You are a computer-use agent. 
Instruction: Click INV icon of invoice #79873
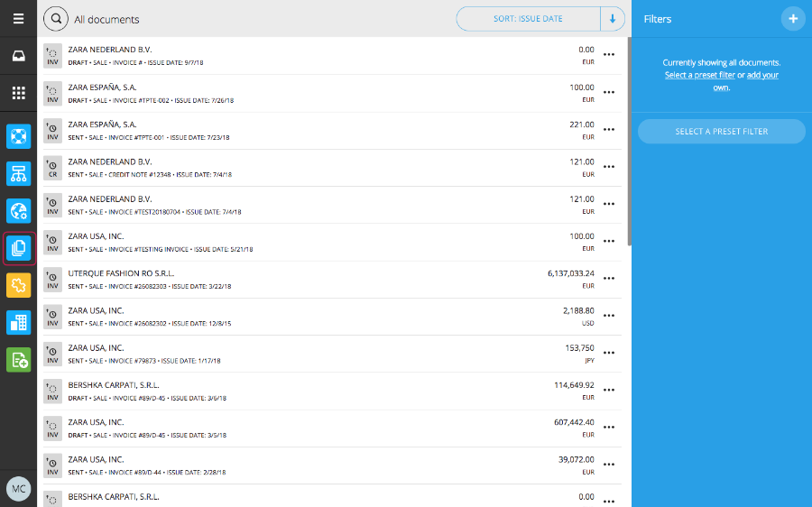(x=52, y=355)
